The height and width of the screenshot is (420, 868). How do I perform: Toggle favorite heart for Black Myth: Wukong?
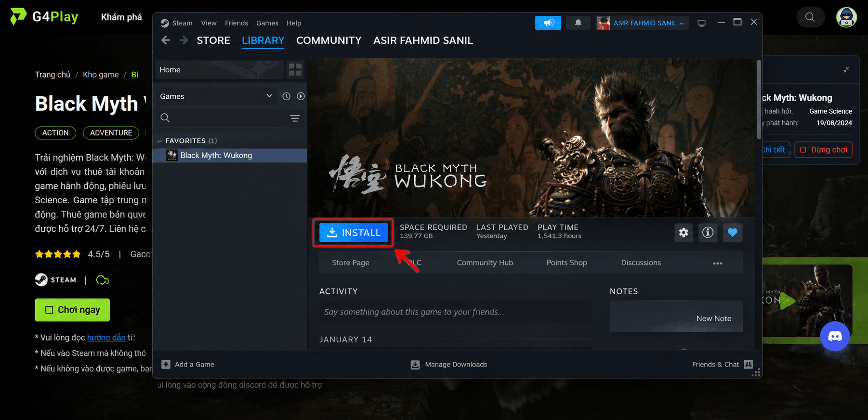point(733,233)
